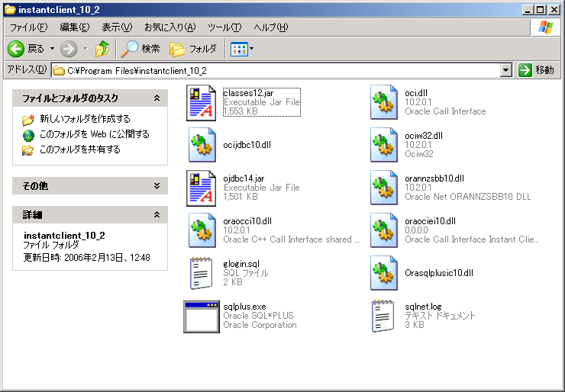Image resolution: width=565 pixels, height=392 pixels.
Task: Open the back button history dropdown
Action: 52,49
